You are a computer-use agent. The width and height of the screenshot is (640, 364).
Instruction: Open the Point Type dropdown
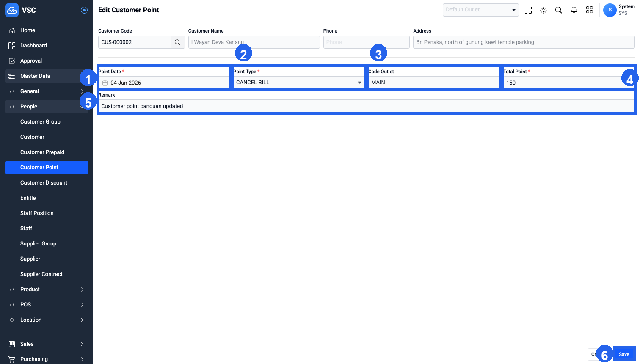click(299, 83)
